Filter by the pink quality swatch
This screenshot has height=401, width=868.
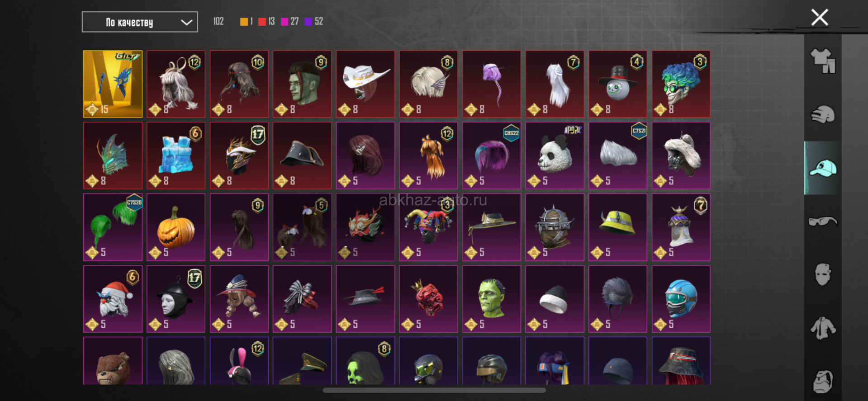coord(285,22)
